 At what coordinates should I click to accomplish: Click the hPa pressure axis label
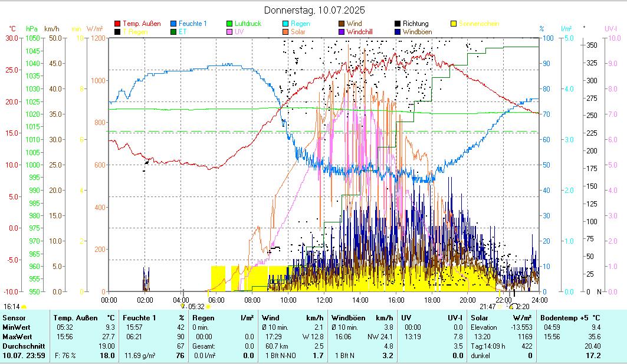coord(32,28)
